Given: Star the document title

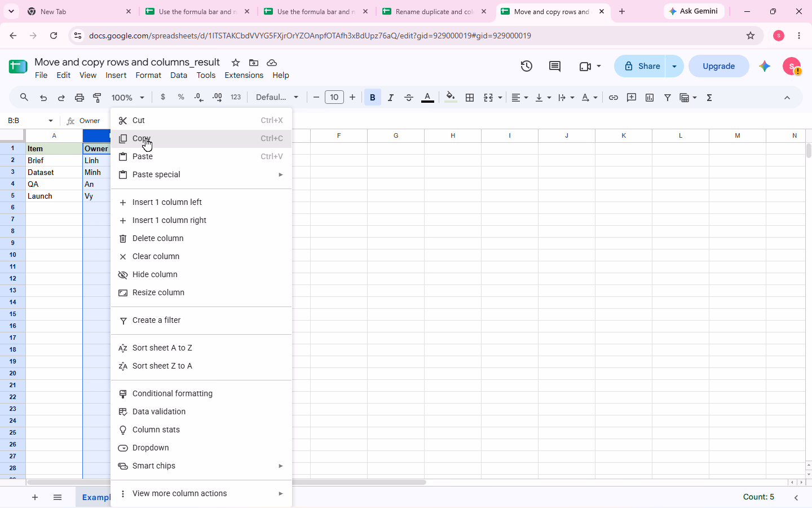Looking at the screenshot, I should point(236,63).
